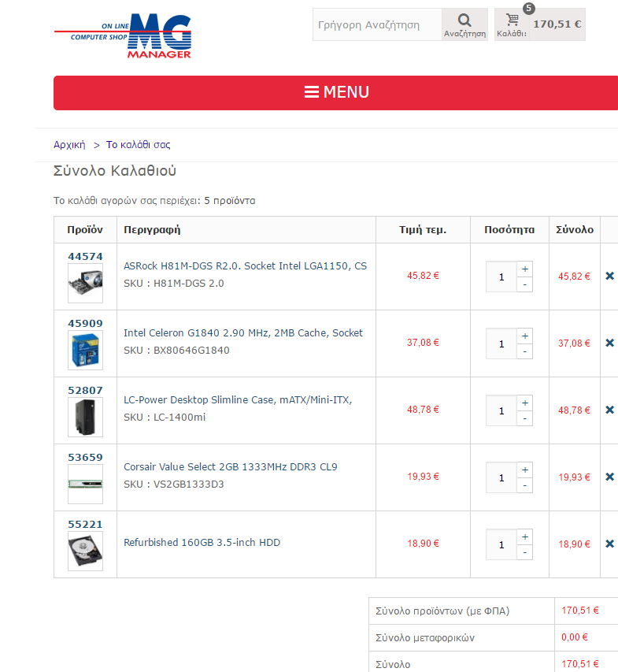Screen dimensions: 618x672
Task: Click the Το καλάθι σας breadcrumb
Action: click(139, 145)
